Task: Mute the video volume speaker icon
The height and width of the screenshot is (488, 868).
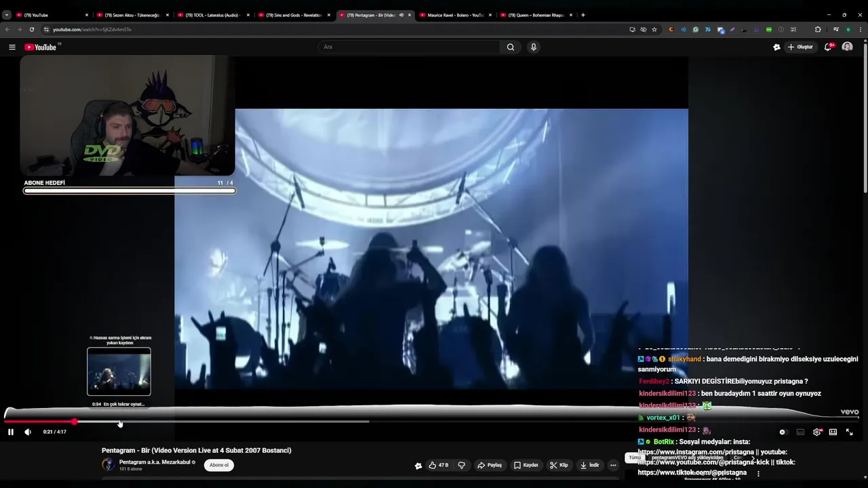Action: [x=28, y=432]
